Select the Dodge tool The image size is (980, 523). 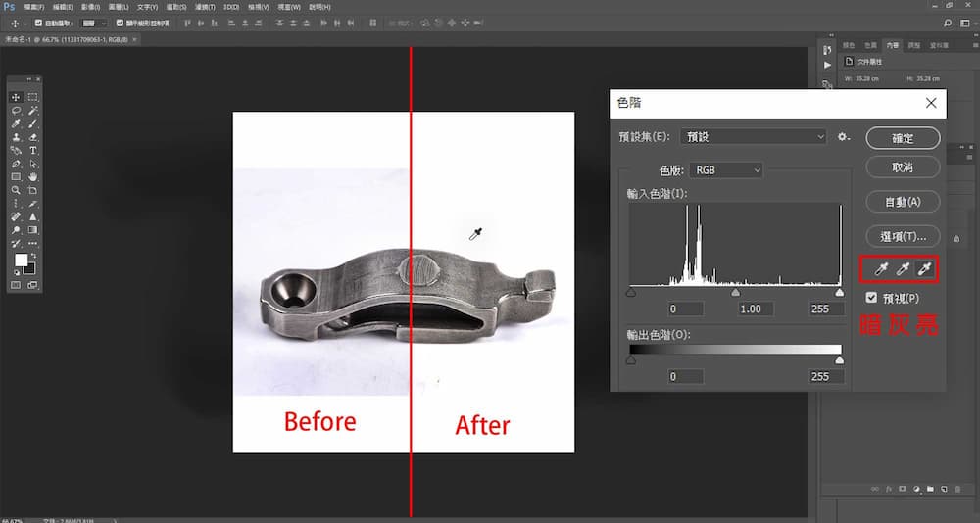point(16,229)
